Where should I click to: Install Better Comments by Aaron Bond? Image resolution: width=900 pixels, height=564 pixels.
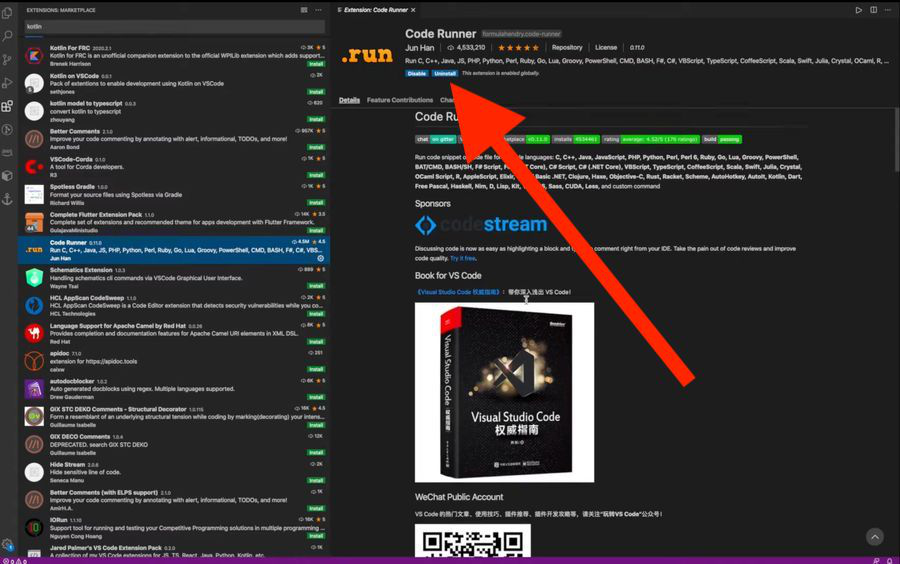point(316,147)
